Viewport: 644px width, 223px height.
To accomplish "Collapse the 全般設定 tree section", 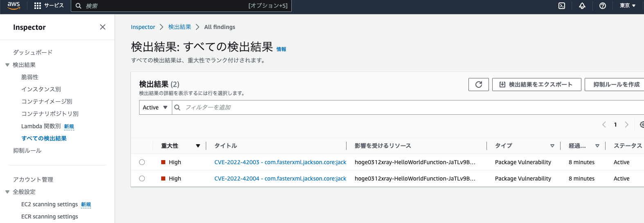I will click(x=7, y=192).
